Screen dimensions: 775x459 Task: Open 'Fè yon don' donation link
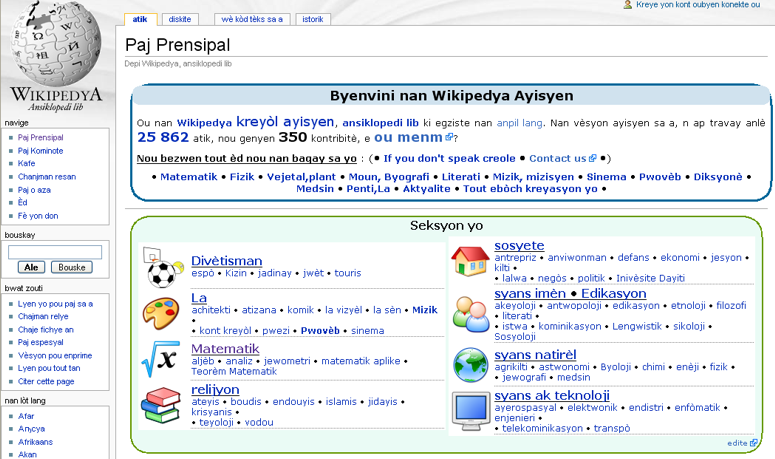point(38,216)
